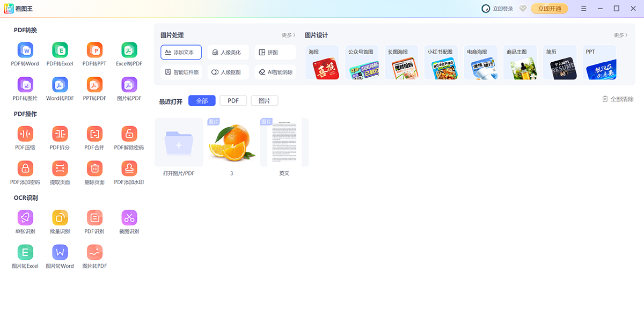Open the PDF转Word conversion tool
Image resolution: width=644 pixels, height=322 pixels.
point(25,50)
